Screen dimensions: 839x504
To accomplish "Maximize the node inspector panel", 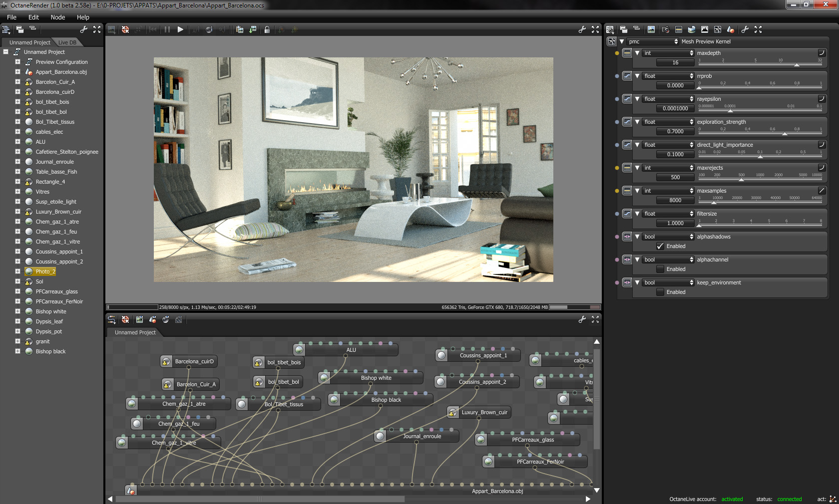I will [758, 29].
